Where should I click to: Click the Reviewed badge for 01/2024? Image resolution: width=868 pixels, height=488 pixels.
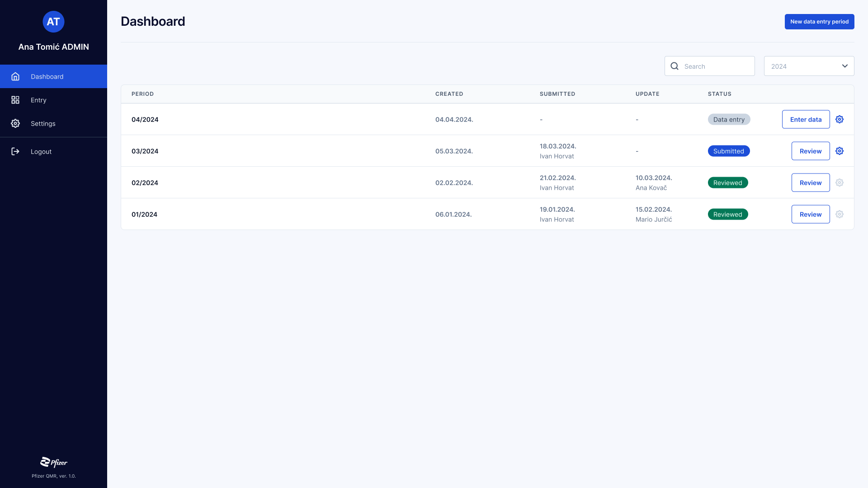[x=728, y=214]
